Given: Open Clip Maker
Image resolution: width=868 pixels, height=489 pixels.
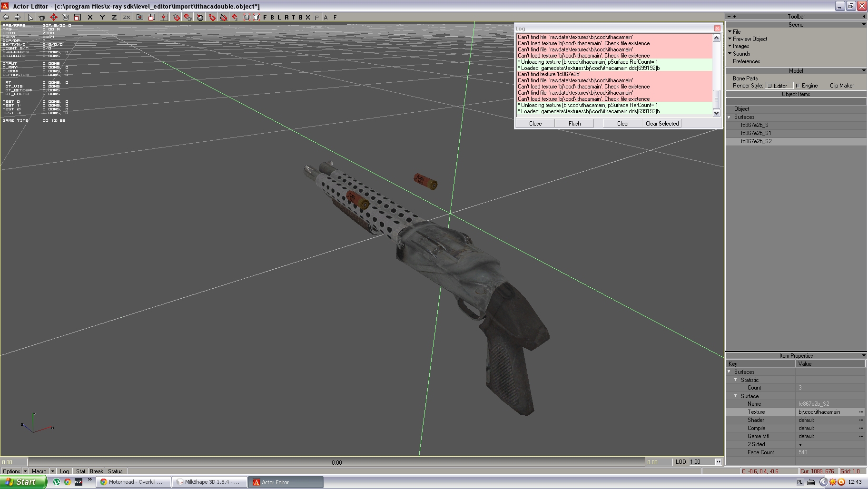Looking at the screenshot, I should click(x=842, y=86).
